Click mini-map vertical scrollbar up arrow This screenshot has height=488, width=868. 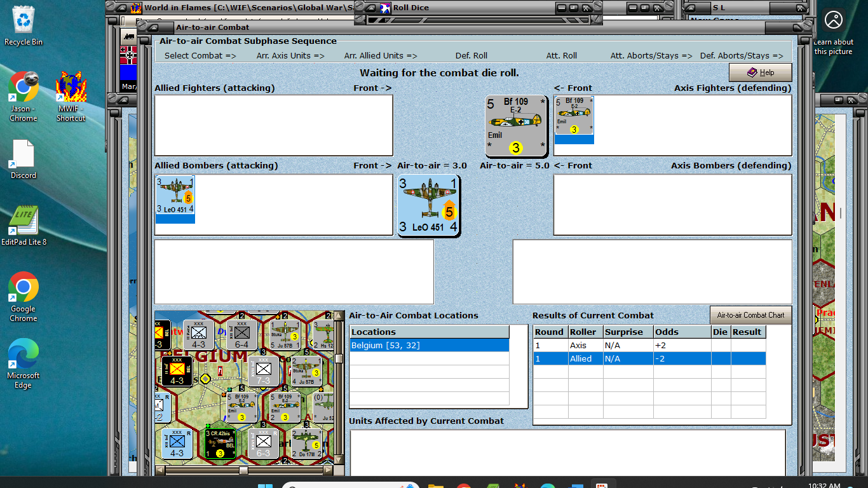339,316
